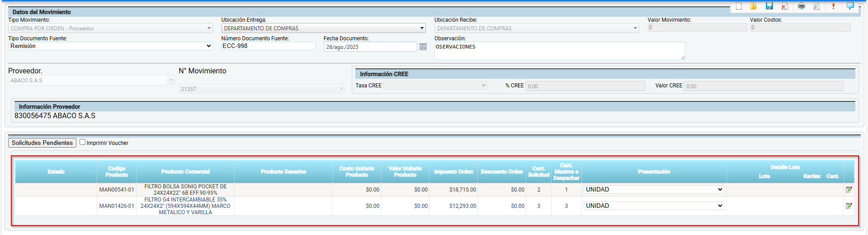Save movement with the floppy disk icon
Screen dimensions: 868x235
click(x=769, y=6)
